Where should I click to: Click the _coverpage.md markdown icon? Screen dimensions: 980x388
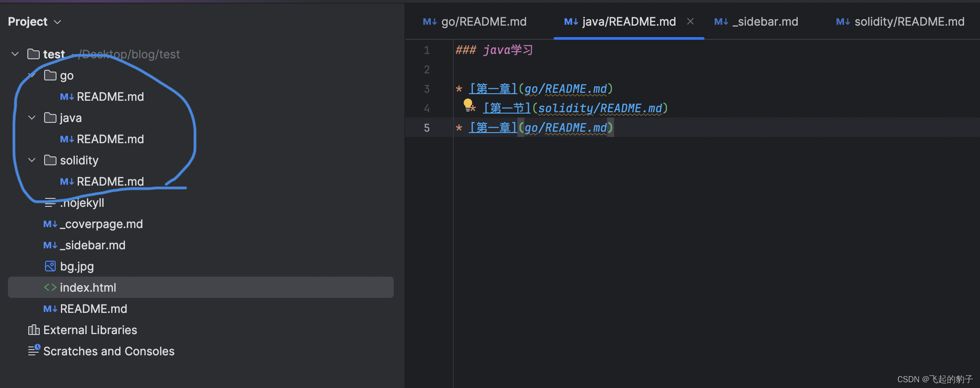50,224
